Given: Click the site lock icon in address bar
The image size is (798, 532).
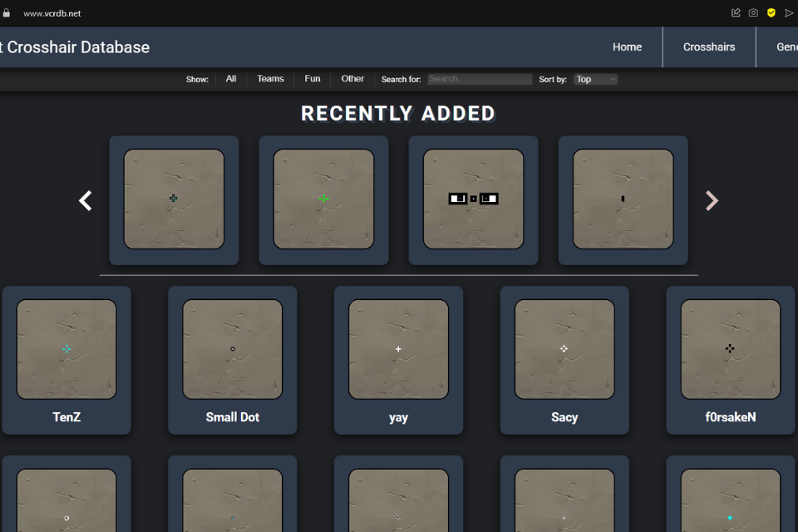Looking at the screenshot, I should pyautogui.click(x=7, y=13).
